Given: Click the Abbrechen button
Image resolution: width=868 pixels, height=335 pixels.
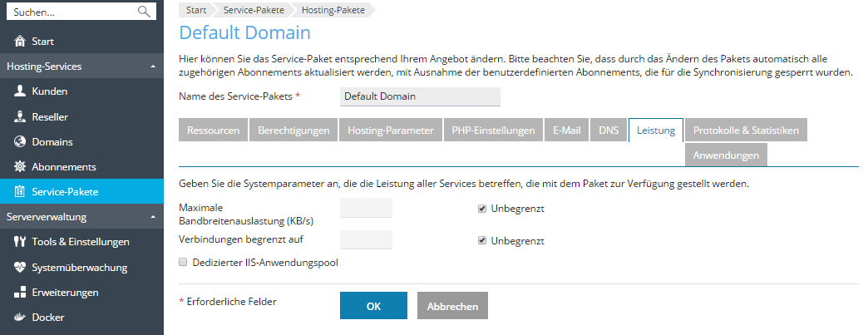Looking at the screenshot, I should point(452,306).
